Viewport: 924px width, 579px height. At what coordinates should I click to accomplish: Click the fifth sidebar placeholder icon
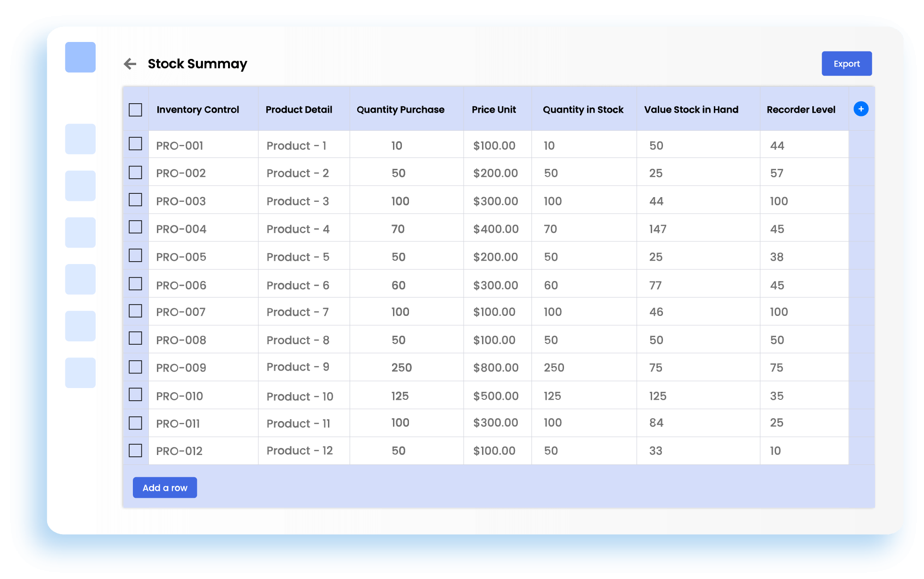[80, 326]
